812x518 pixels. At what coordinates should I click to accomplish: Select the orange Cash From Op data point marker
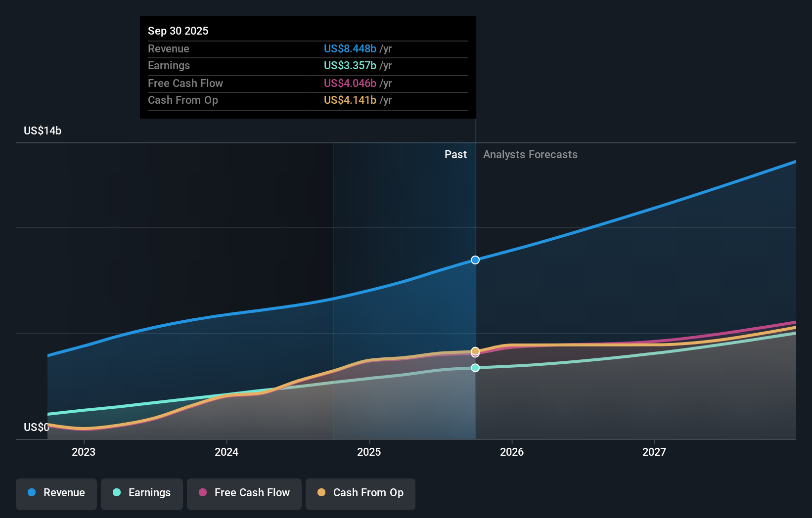pos(475,351)
